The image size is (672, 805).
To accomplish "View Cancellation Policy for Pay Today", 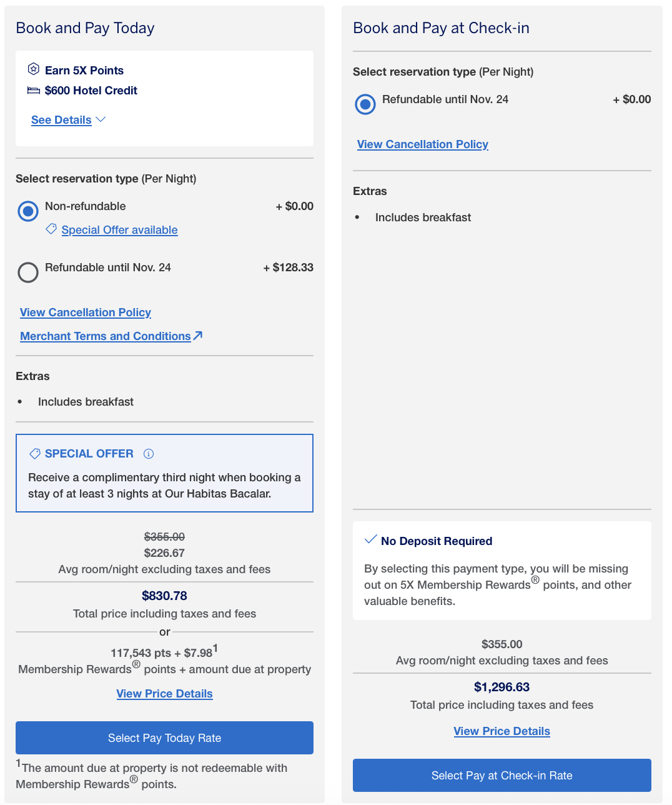I will click(x=86, y=312).
